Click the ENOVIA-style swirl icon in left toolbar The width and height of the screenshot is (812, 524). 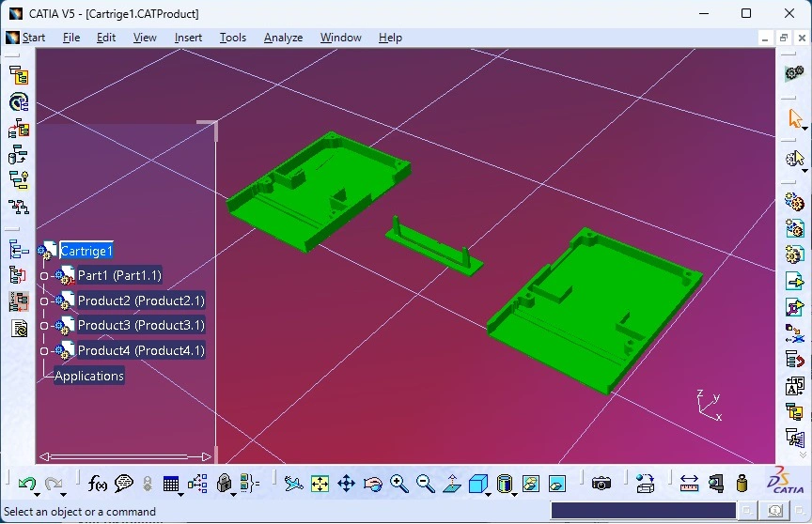coord(19,102)
